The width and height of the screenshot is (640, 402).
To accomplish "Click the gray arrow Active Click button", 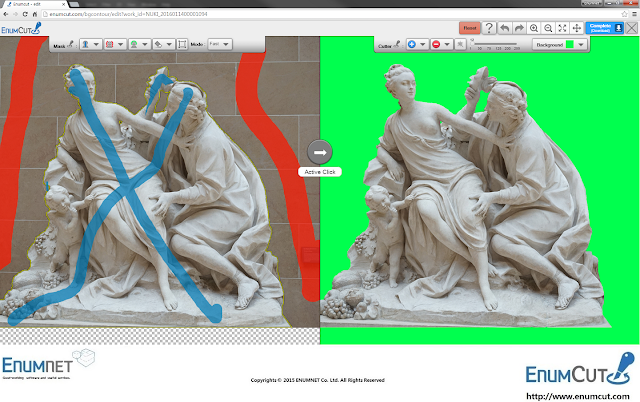I will 320,152.
